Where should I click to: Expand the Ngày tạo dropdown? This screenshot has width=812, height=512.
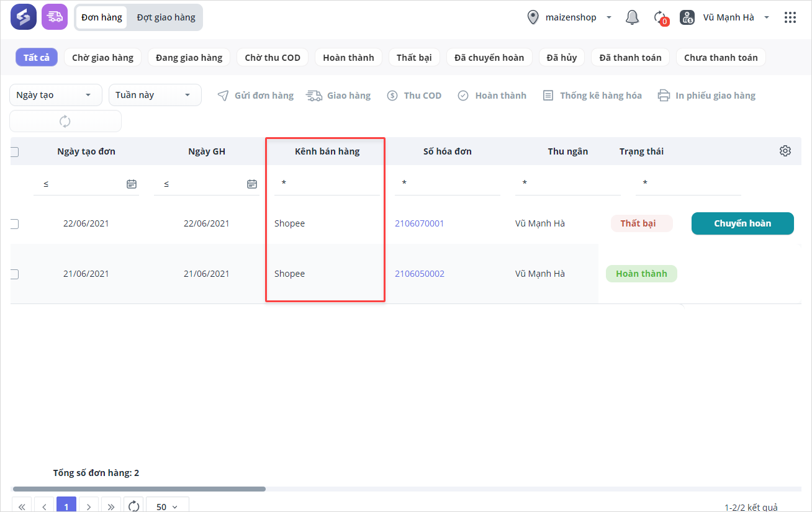55,95
